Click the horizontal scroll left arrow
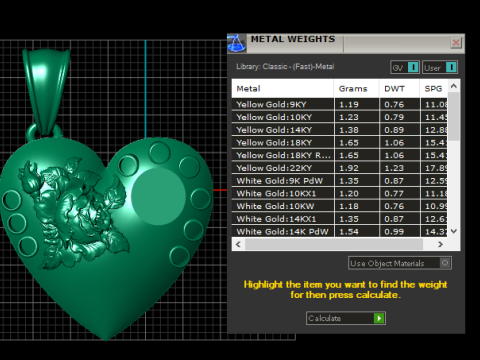Viewport: 480px width, 360px height. point(238,244)
